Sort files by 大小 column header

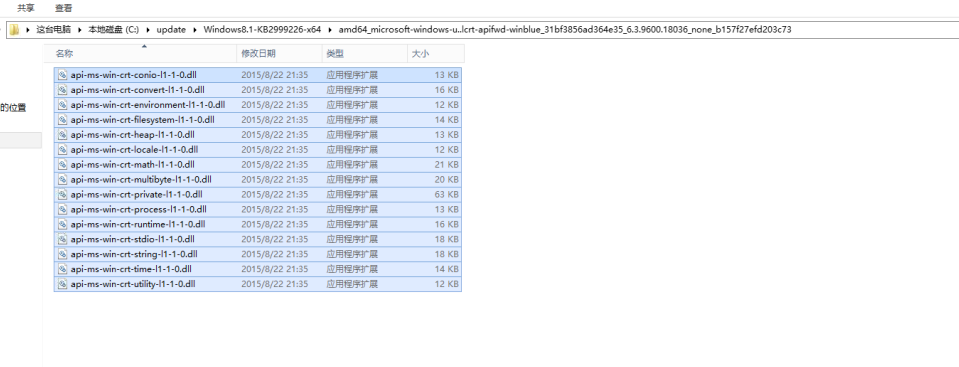435,54
